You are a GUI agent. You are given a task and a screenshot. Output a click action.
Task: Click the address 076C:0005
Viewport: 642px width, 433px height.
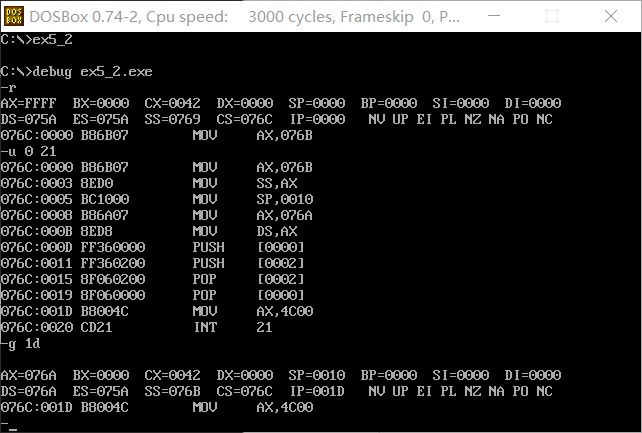(x=37, y=199)
